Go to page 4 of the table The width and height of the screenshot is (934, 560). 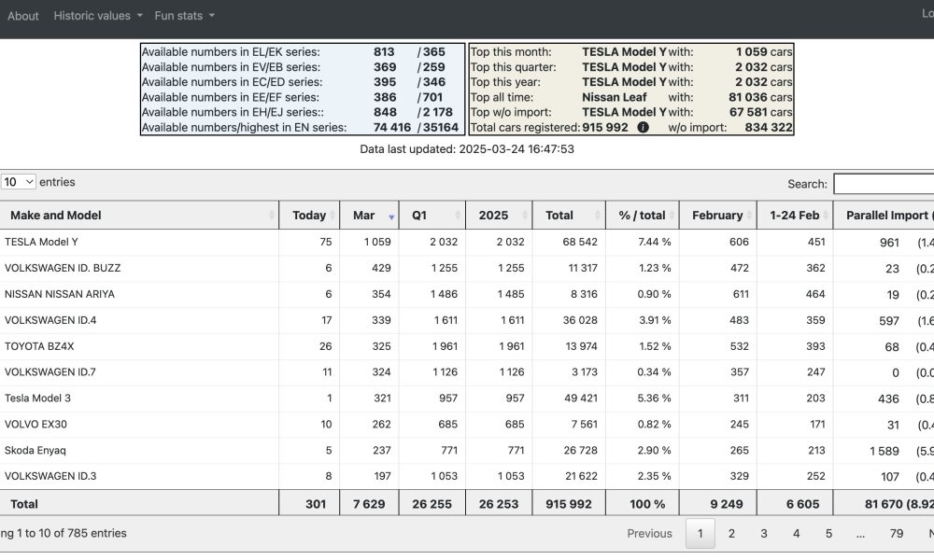coord(797,533)
